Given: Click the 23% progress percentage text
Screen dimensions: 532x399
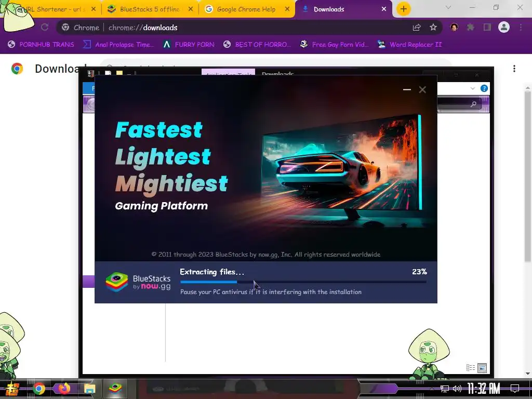Looking at the screenshot, I should tap(419, 272).
